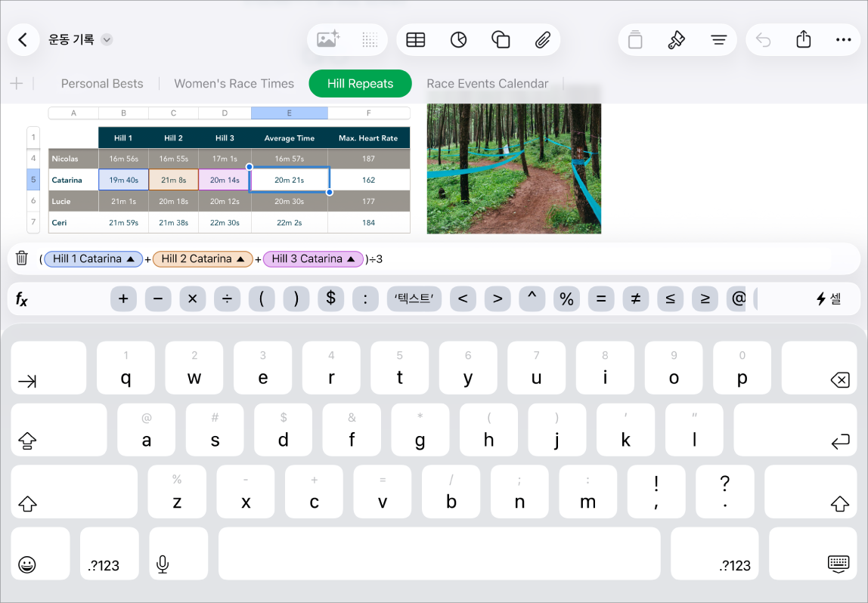Viewport: 868px width, 603px height.
Task: Open the More options ellipsis menu
Action: [843, 40]
